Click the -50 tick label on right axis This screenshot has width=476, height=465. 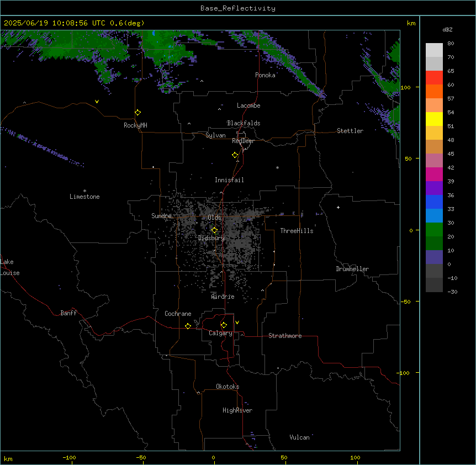point(405,302)
